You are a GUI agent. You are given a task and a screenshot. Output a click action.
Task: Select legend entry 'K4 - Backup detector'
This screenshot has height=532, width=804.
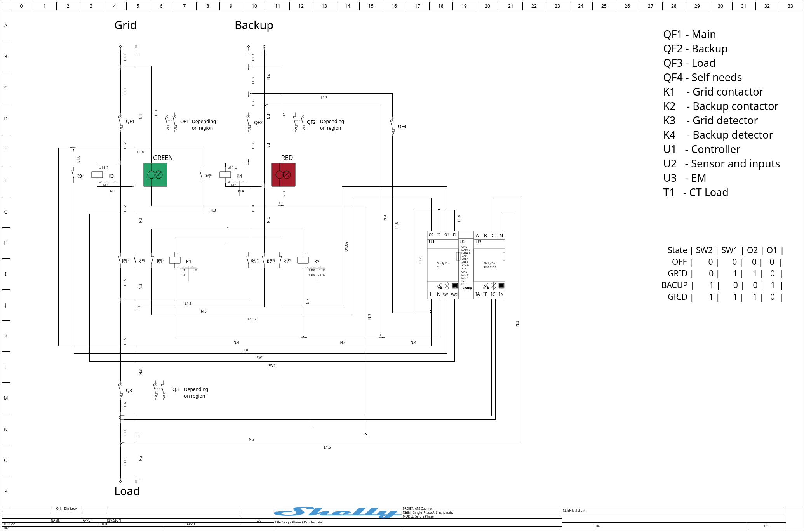click(718, 135)
